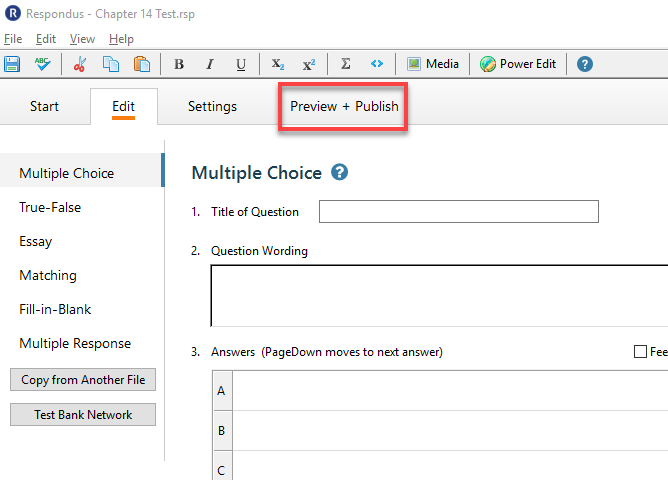Open the File menu
668x480 pixels.
pos(13,39)
